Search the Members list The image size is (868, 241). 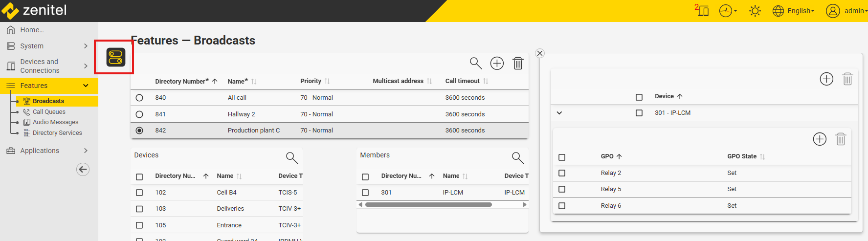(x=517, y=157)
